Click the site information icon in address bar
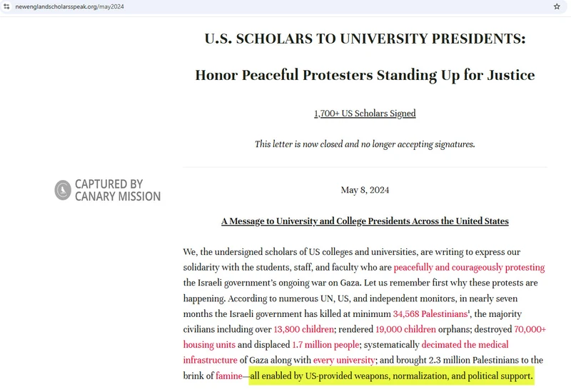The width and height of the screenshot is (571, 392). [6, 6]
